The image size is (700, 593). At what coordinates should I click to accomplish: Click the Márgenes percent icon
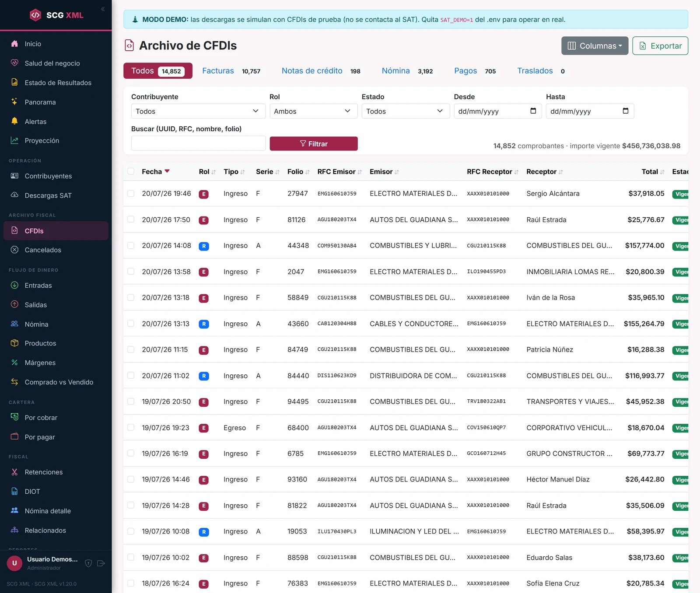[14, 363]
